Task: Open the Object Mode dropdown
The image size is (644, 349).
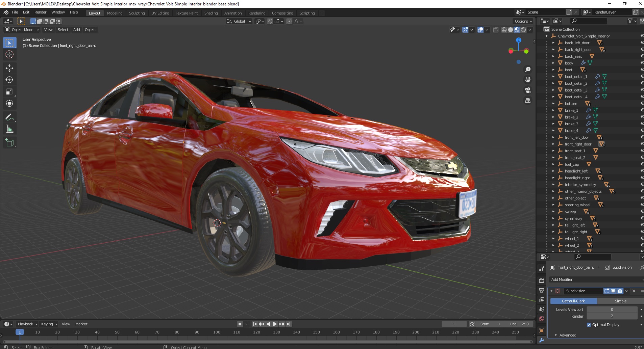Action: [x=22, y=30]
